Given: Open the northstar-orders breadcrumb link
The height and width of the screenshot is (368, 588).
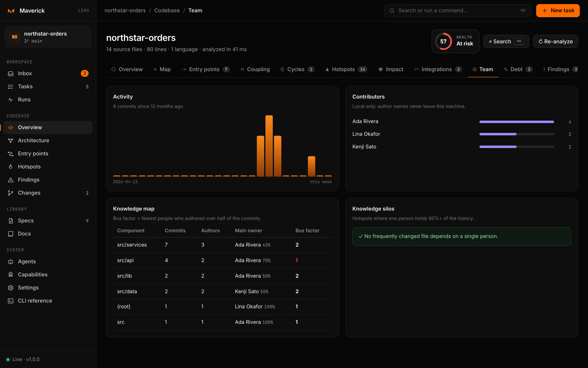Looking at the screenshot, I should (125, 11).
